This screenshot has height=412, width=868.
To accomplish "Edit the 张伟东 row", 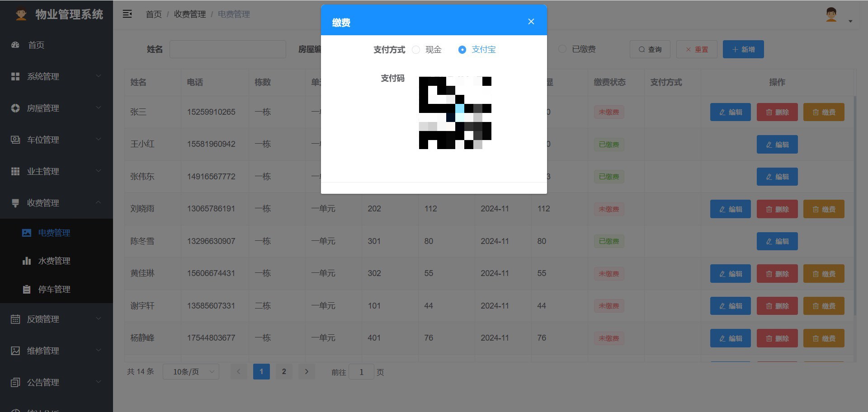I will click(x=777, y=177).
